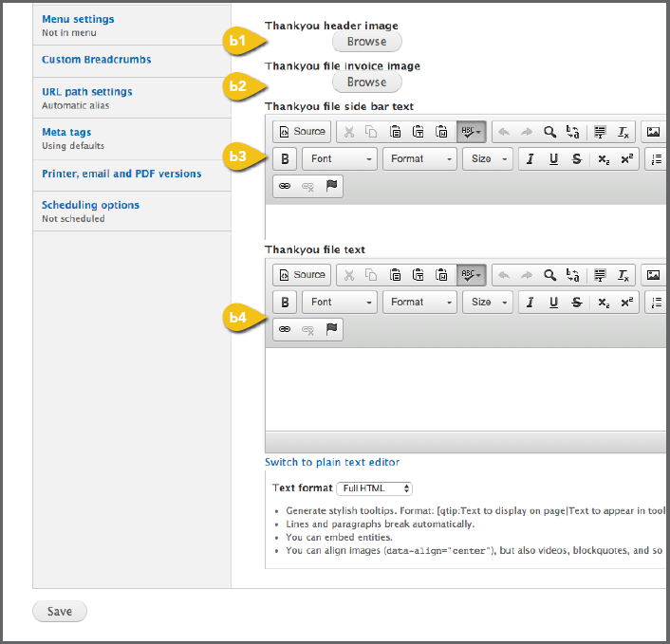
Task: Toggle Italic in sidebar text editor
Action: click(x=530, y=159)
